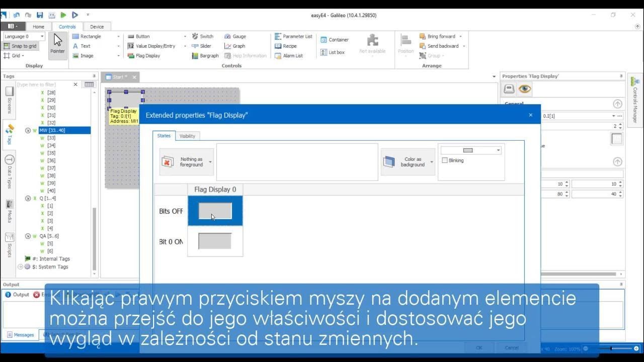Click the tags filter input field
The height and width of the screenshot is (362, 644).
click(44, 84)
